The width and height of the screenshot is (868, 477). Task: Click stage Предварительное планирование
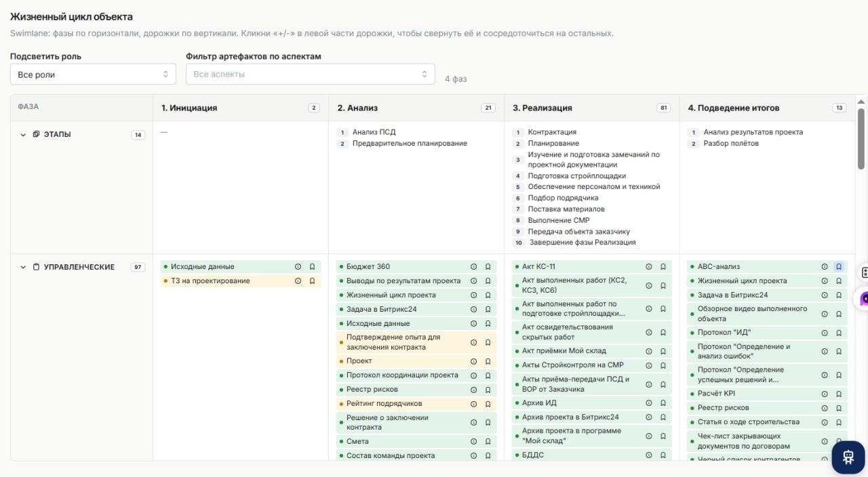[410, 144]
